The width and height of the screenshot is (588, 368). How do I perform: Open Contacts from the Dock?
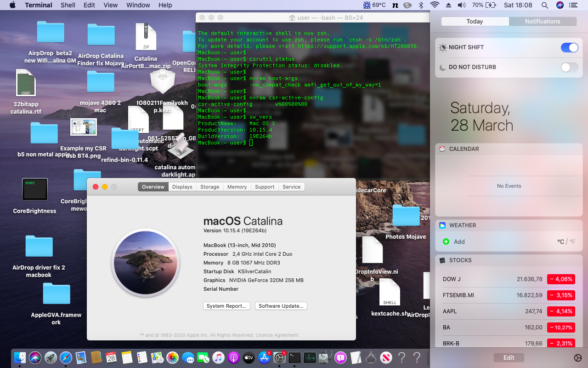(96, 357)
